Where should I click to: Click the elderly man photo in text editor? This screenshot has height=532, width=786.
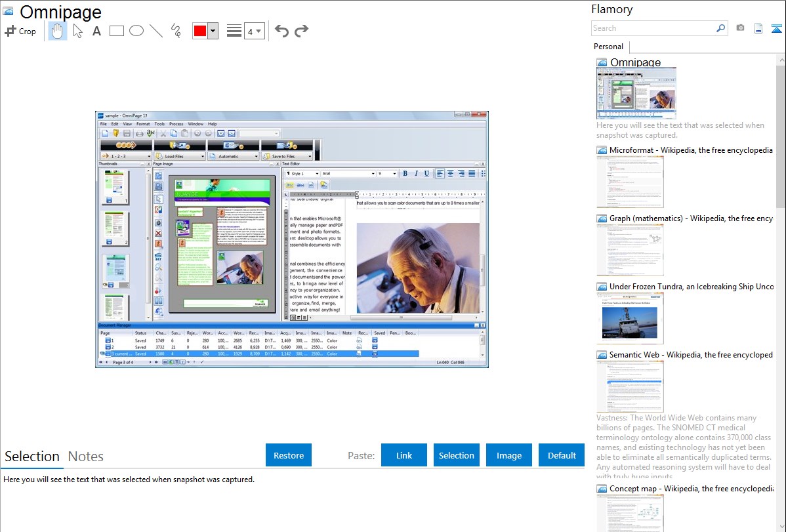click(x=418, y=268)
